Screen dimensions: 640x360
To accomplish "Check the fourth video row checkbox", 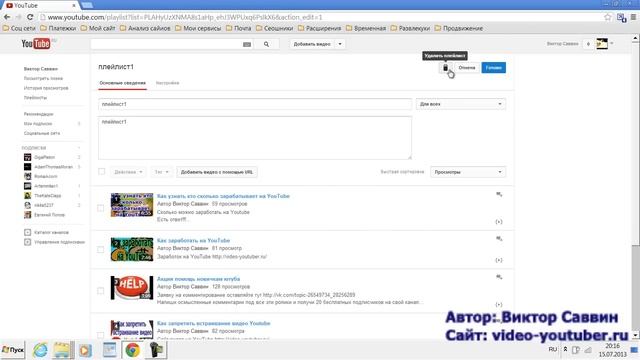I will (100, 335).
